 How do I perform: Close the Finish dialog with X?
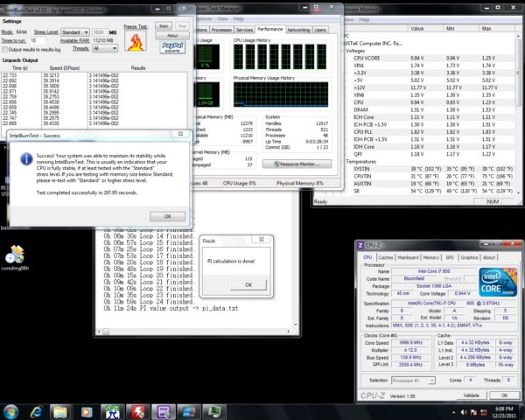[x=262, y=239]
